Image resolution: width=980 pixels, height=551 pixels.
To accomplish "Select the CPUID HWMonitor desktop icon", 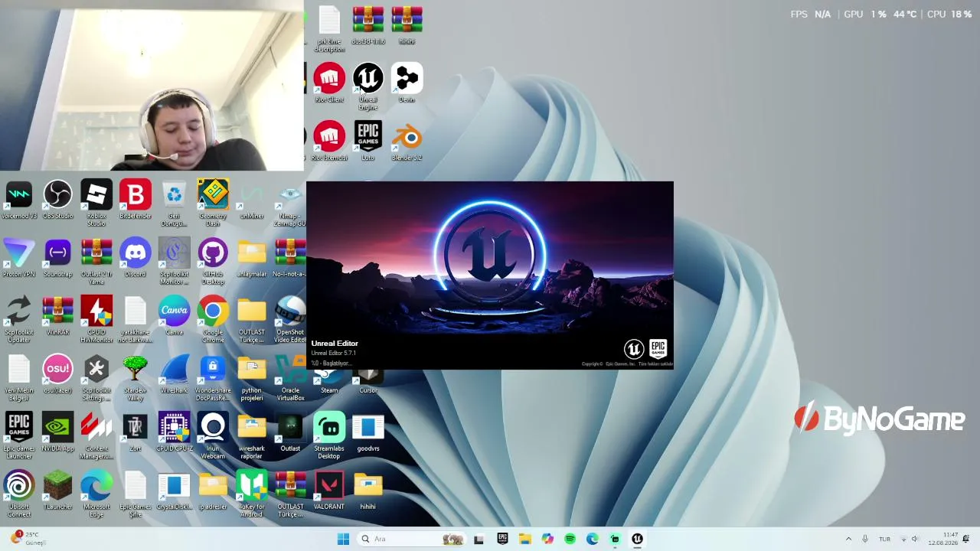I will tap(96, 320).
